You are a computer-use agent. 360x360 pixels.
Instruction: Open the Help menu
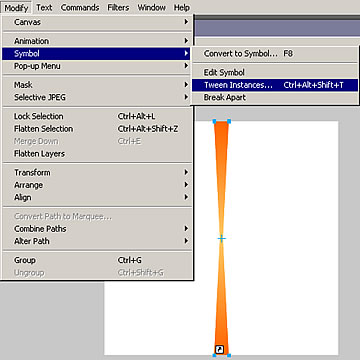coord(182,7)
